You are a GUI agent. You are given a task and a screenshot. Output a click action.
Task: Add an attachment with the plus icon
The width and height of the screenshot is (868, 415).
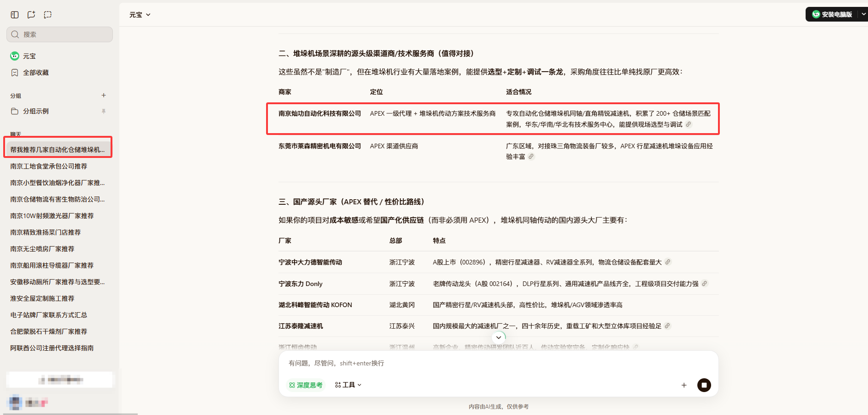point(684,385)
